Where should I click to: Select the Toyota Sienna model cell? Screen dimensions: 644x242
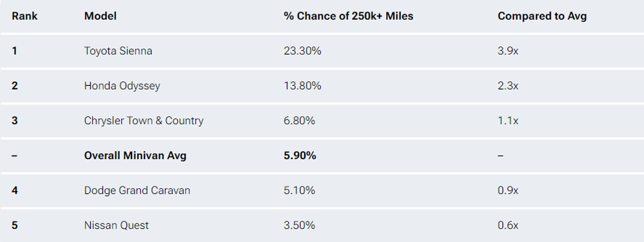(x=118, y=51)
